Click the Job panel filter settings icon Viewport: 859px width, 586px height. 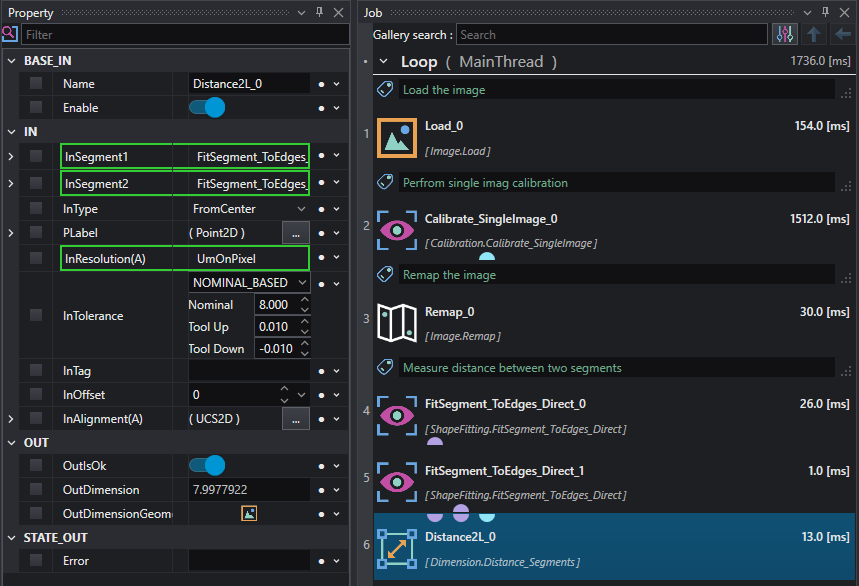(785, 34)
